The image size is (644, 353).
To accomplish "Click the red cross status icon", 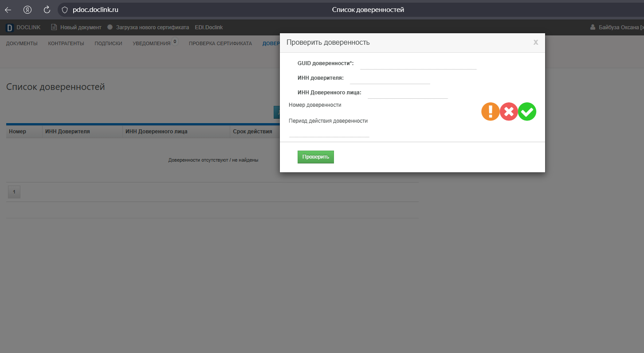I will pos(509,112).
